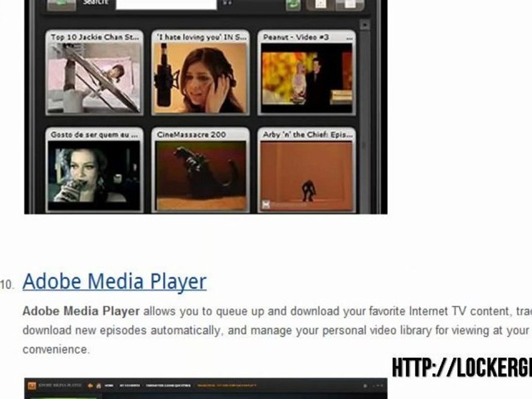Open the Adobe Media Player heading link
Viewport: 532px width, 399px height.
point(114,282)
